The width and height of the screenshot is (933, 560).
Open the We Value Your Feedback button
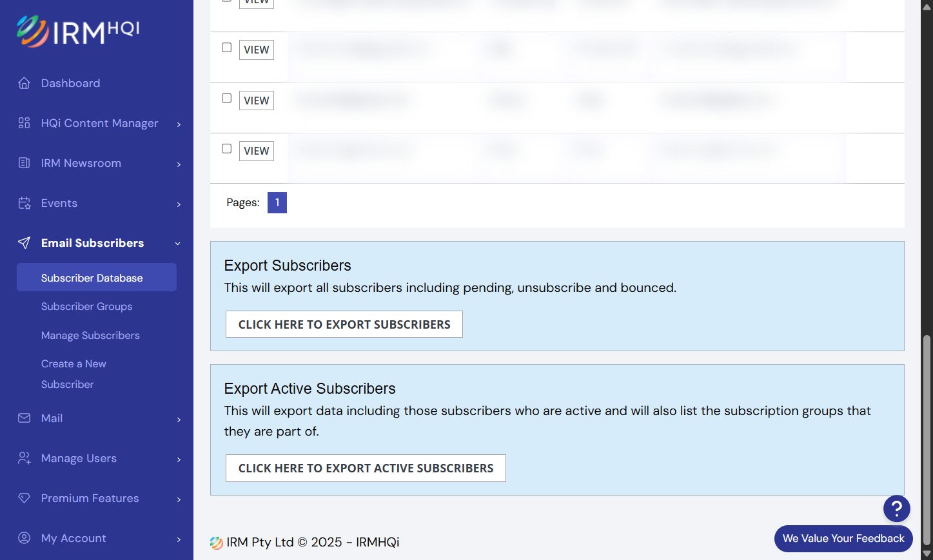tap(843, 539)
